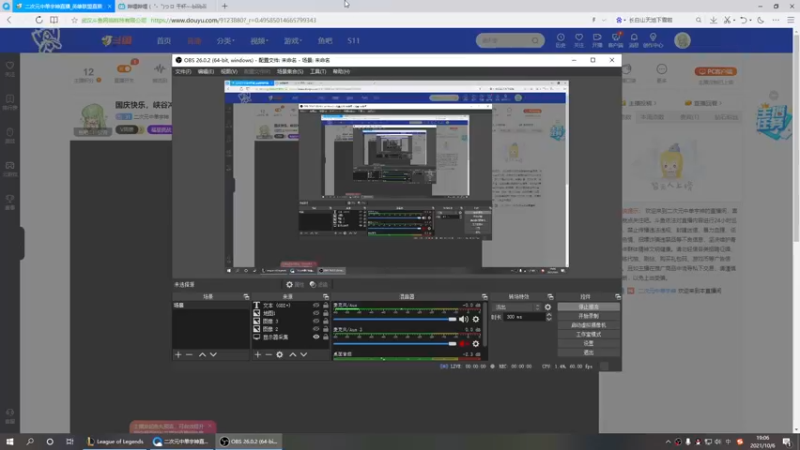Viewport: 800px width, 450px height.
Task: Click 开始录制 start recording button
Action: pyautogui.click(x=588, y=316)
